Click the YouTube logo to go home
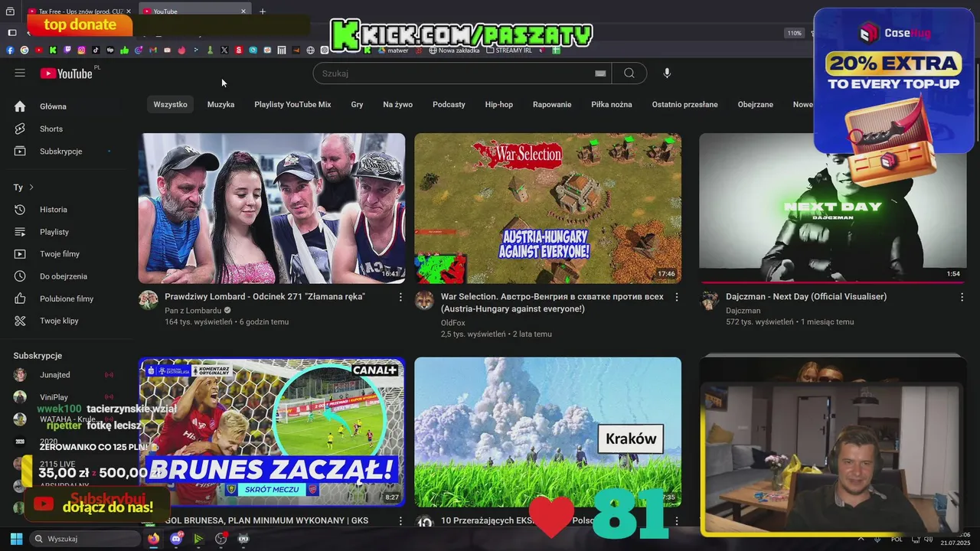This screenshot has height=551, width=980. (x=67, y=73)
